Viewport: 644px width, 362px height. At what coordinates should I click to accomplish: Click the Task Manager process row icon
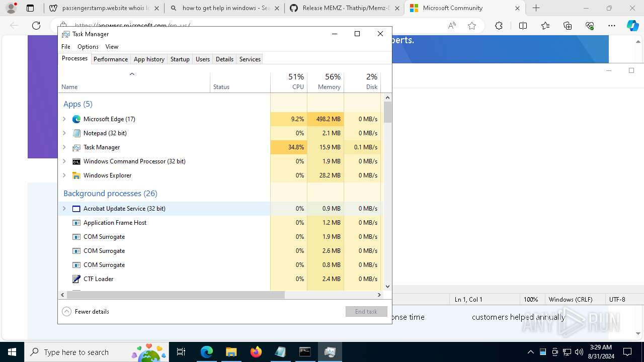click(76, 147)
